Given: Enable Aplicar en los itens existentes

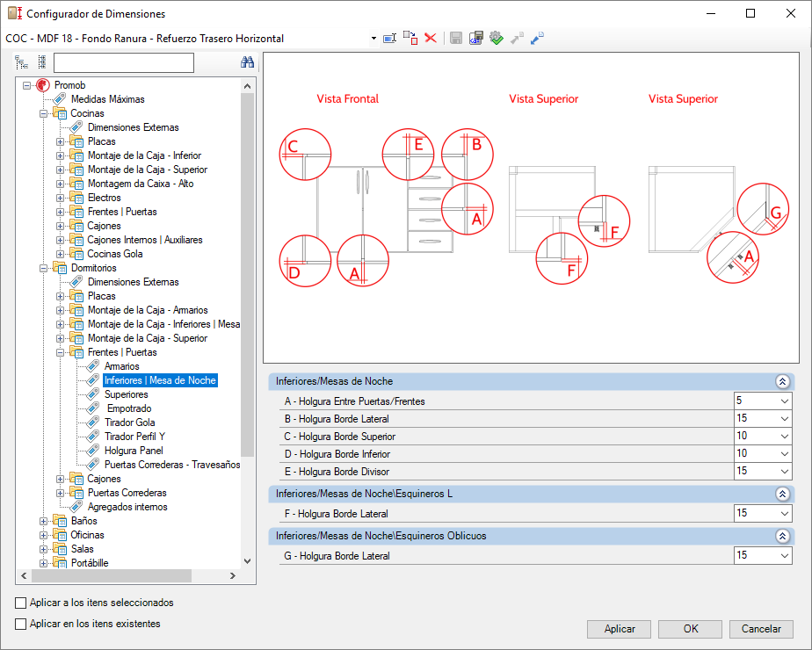Looking at the screenshot, I should [x=21, y=625].
